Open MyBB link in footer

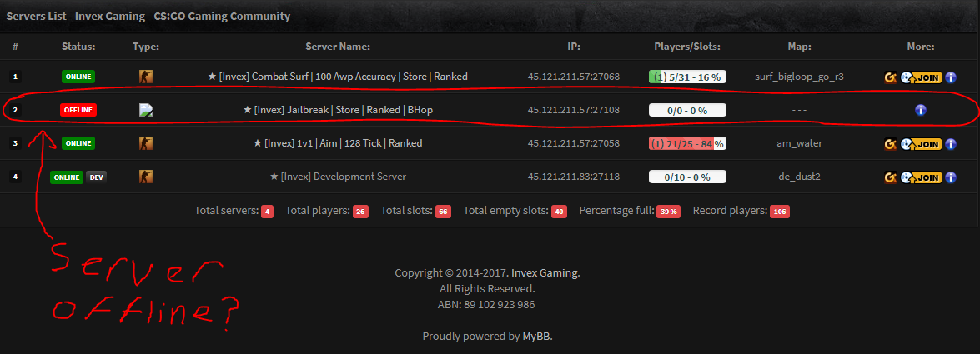[536, 336]
